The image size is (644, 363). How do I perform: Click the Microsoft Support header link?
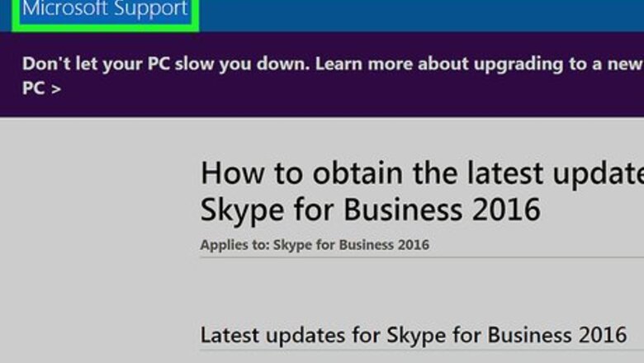tap(105, 12)
